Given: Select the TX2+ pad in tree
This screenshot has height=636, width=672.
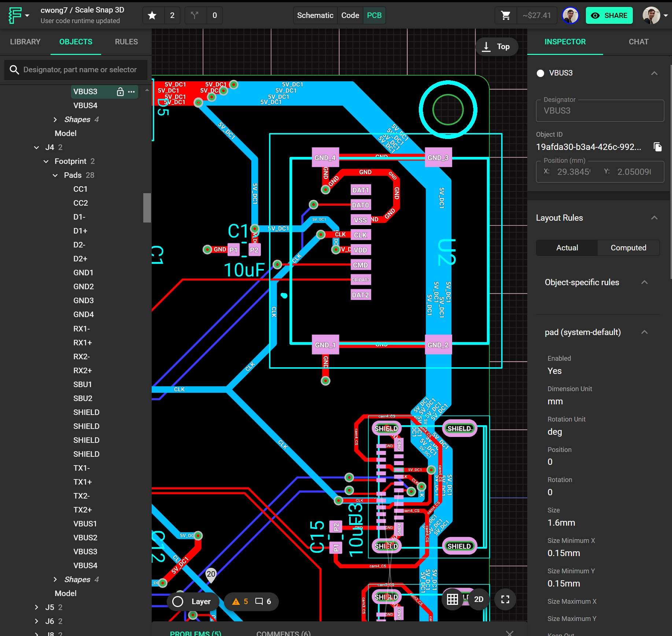Looking at the screenshot, I should tap(82, 510).
